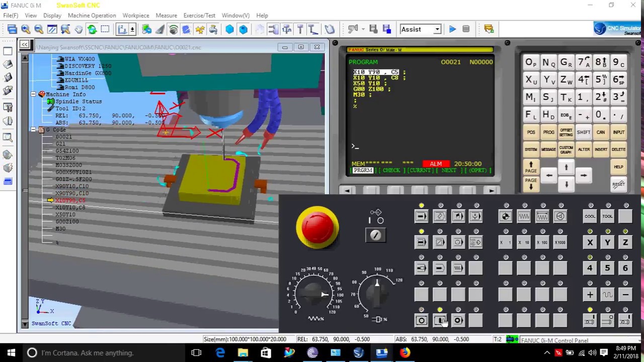Select the X 1 increment key
Image resolution: width=644 pixels, height=362 pixels.
point(506,242)
